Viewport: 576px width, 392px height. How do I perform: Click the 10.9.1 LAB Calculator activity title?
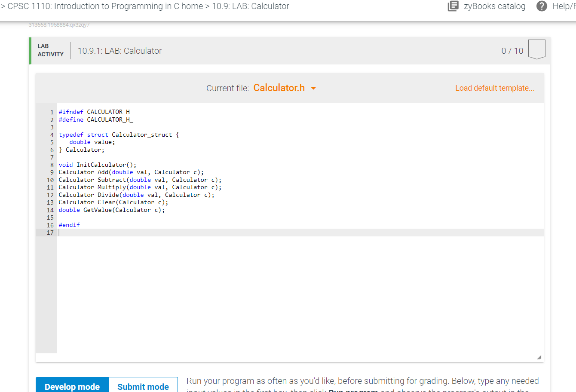tap(119, 50)
